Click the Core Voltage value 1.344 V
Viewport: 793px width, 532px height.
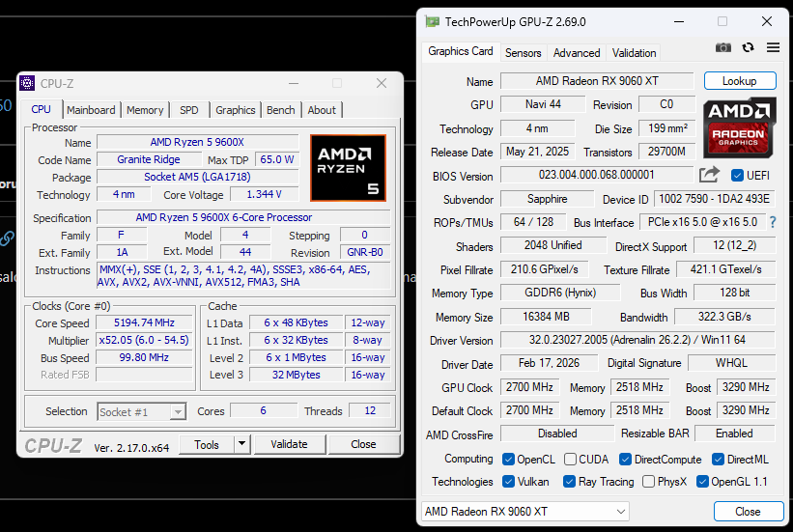click(x=264, y=194)
